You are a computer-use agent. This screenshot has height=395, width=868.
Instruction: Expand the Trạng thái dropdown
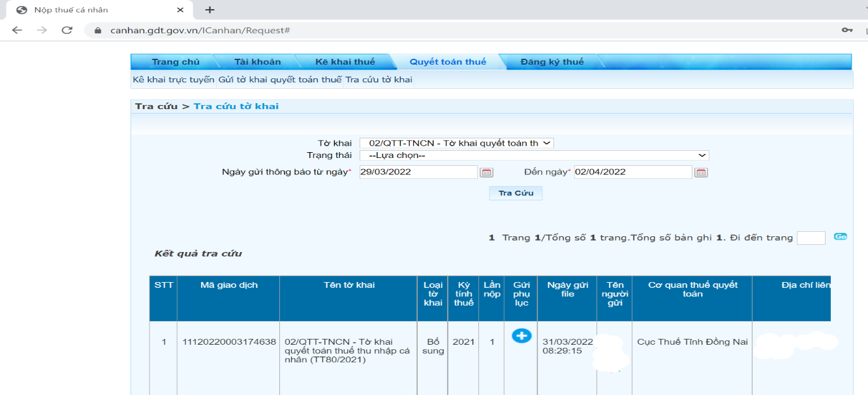click(534, 155)
